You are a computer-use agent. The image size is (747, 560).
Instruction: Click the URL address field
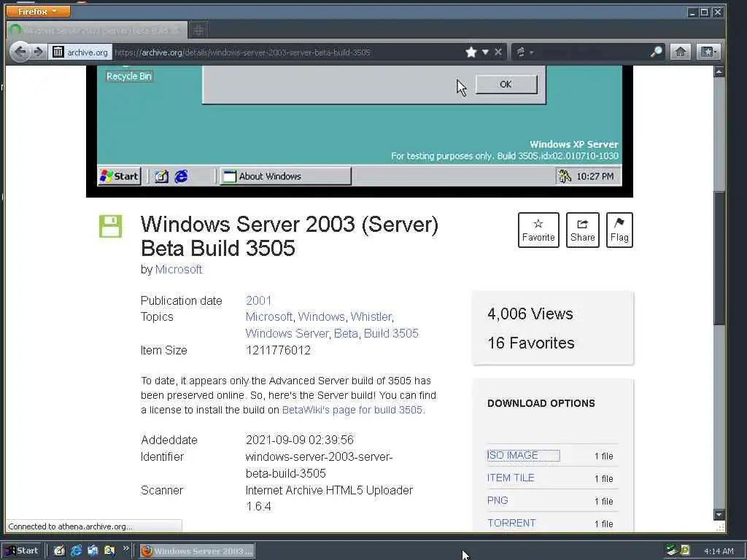point(286,52)
